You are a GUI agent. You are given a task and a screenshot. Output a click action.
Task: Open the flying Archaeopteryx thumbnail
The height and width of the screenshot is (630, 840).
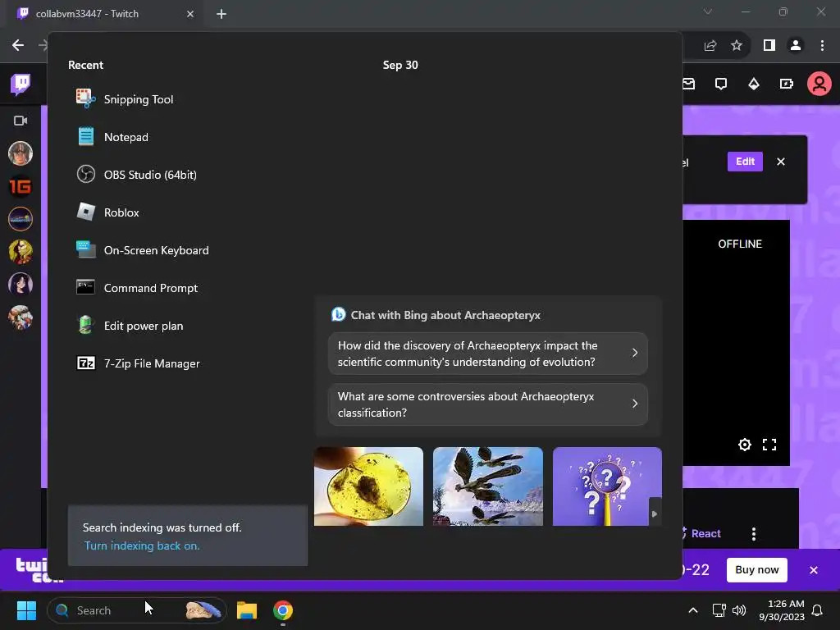[487, 486]
